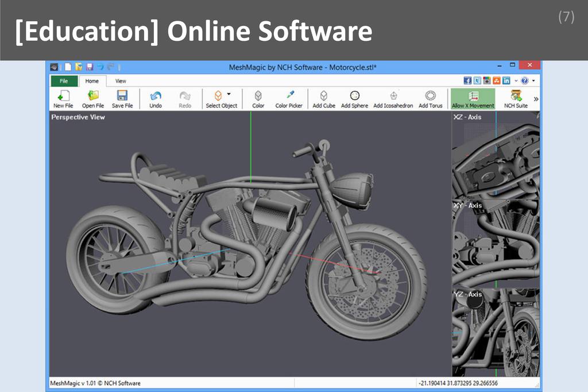
Task: Expand toolbar overflow chevron after NCH Suite
Action: (536, 99)
